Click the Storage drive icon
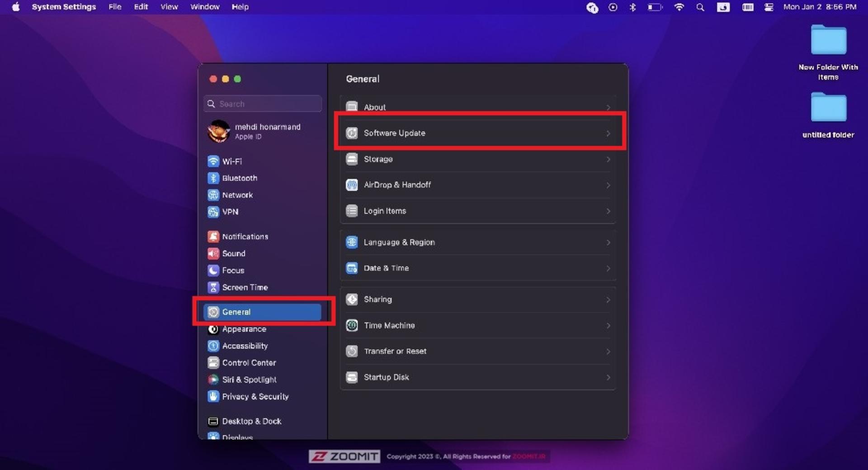Screen dimensions: 868x470 tap(352, 159)
